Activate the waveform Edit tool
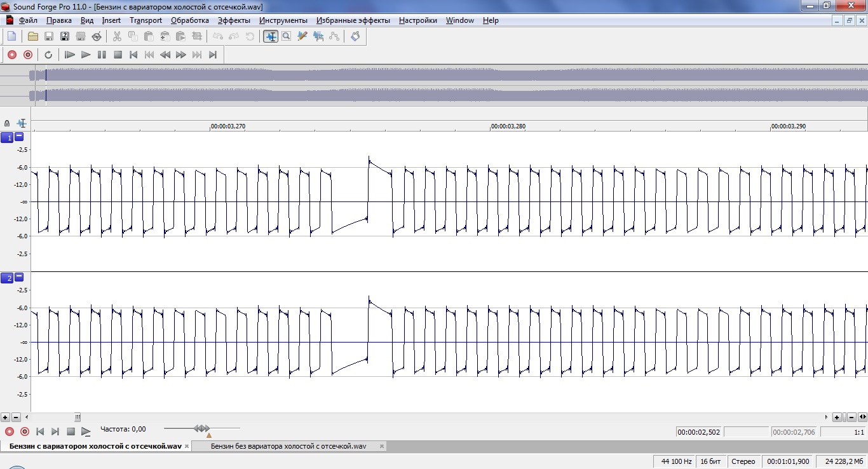 271,36
